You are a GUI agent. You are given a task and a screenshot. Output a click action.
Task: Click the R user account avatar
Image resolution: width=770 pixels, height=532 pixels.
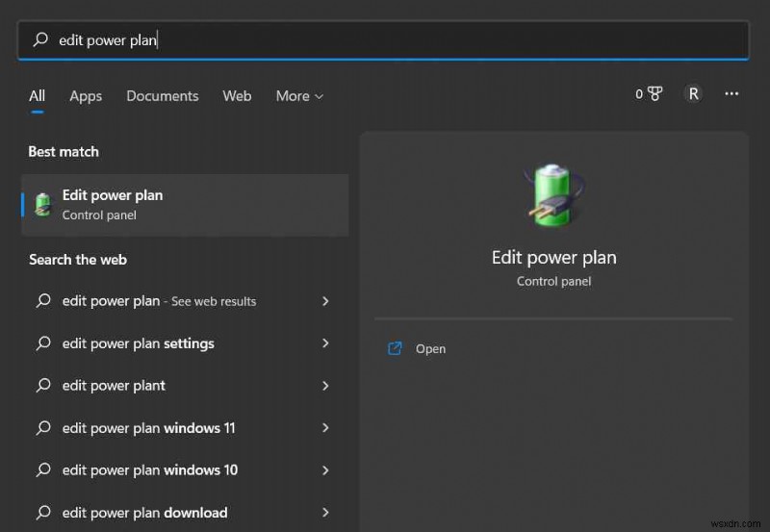point(693,94)
